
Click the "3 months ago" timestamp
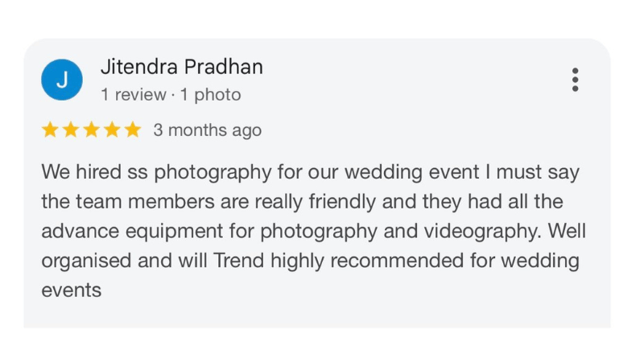coord(207,130)
